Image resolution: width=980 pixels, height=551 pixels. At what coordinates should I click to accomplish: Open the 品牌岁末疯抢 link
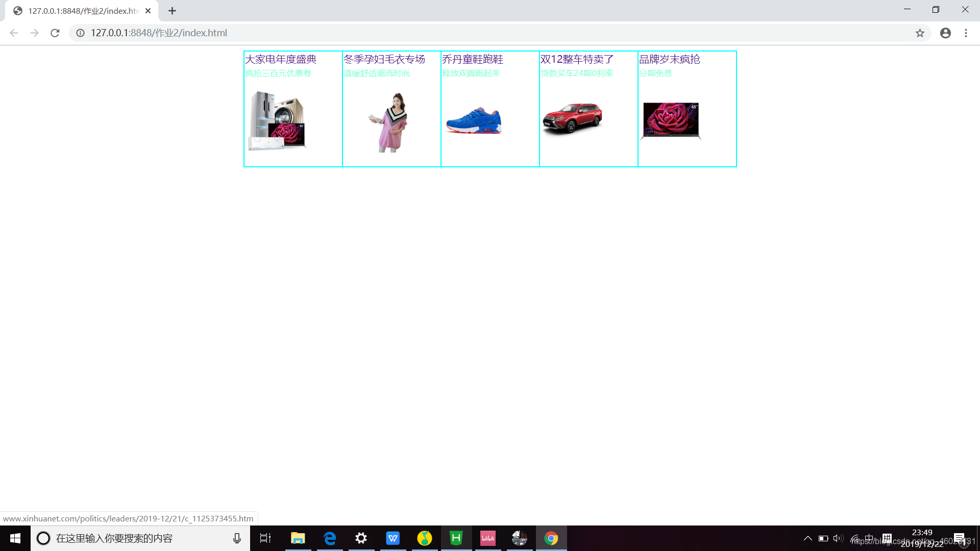(669, 59)
